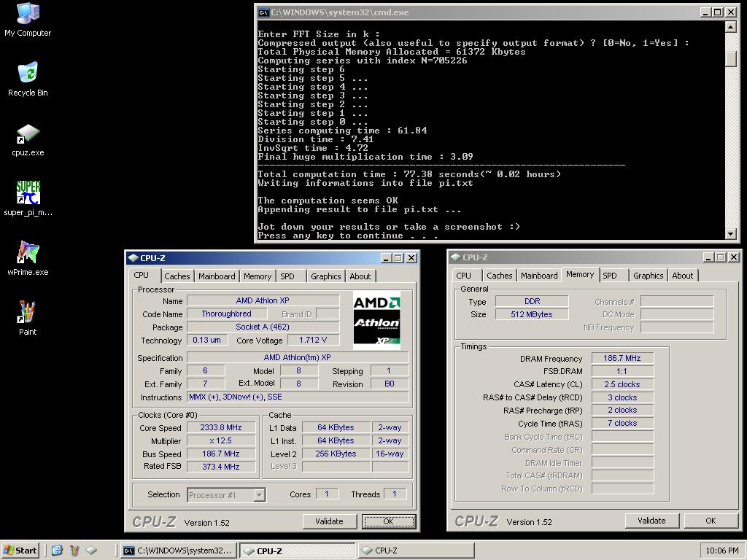Click Validate in the right CPU-Z window
Viewport: 747px width, 560px height.
click(x=651, y=521)
